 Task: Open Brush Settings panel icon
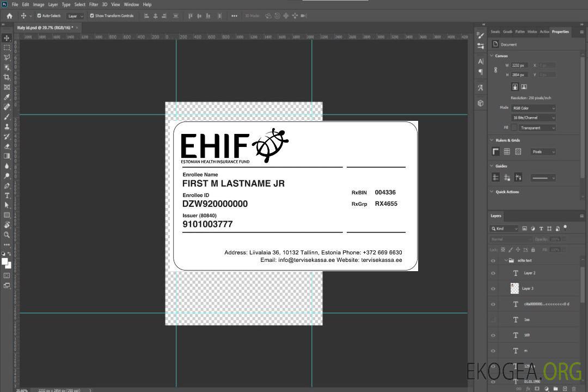pos(481,35)
